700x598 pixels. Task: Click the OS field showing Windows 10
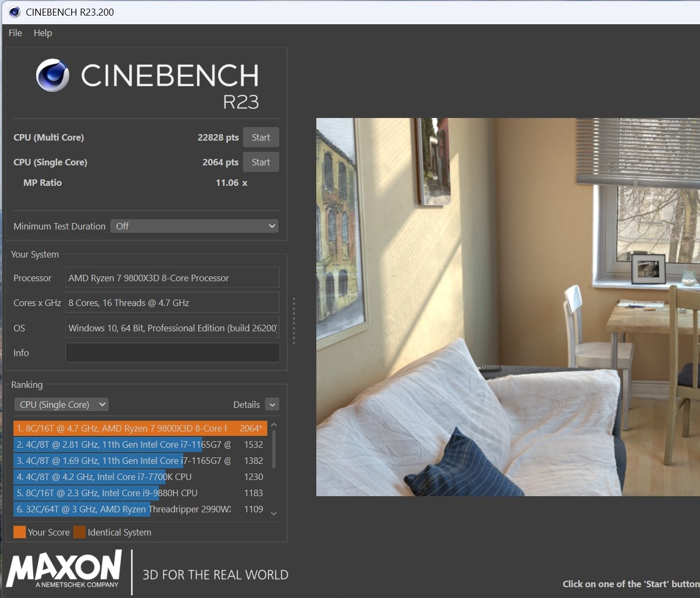[x=172, y=328]
